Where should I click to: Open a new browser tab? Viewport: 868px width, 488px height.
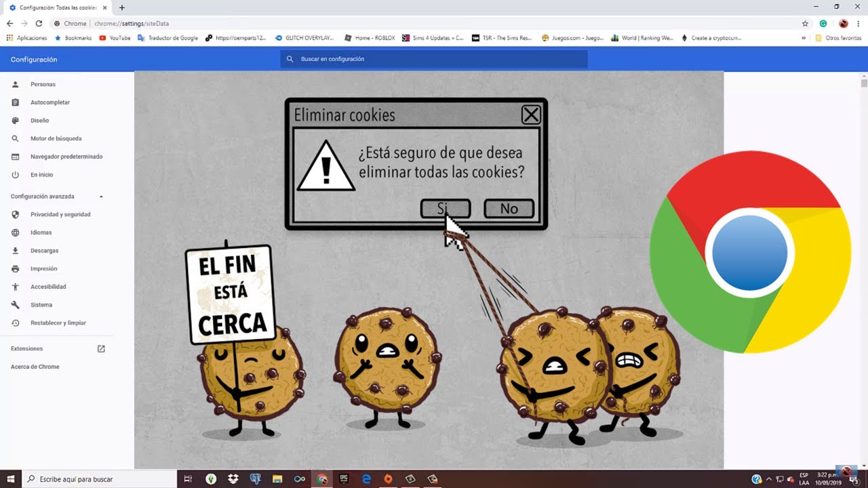pyautogui.click(x=122, y=7)
